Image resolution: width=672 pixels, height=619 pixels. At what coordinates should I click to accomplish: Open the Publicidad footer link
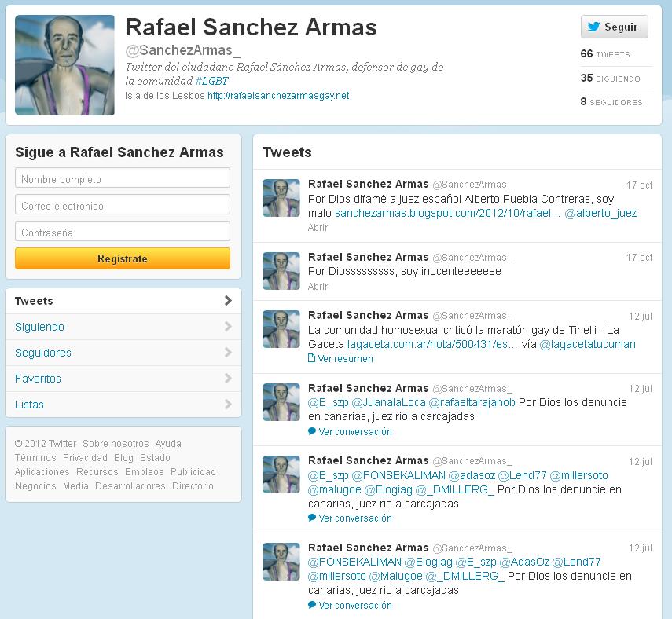tap(193, 472)
